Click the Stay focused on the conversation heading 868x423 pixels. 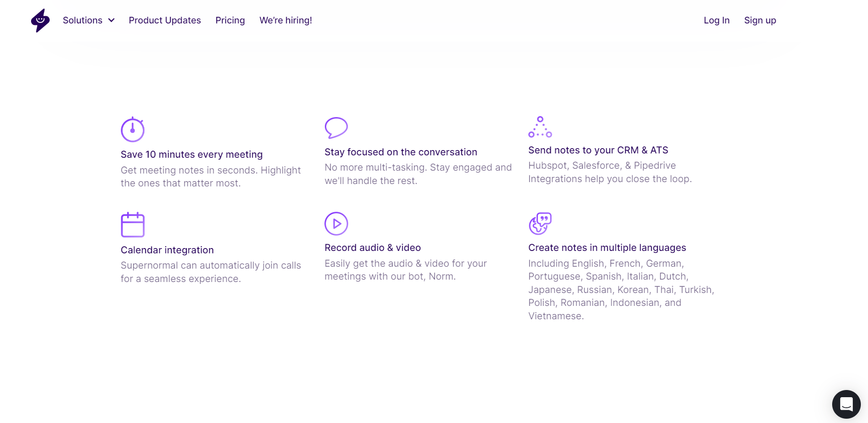(400, 152)
